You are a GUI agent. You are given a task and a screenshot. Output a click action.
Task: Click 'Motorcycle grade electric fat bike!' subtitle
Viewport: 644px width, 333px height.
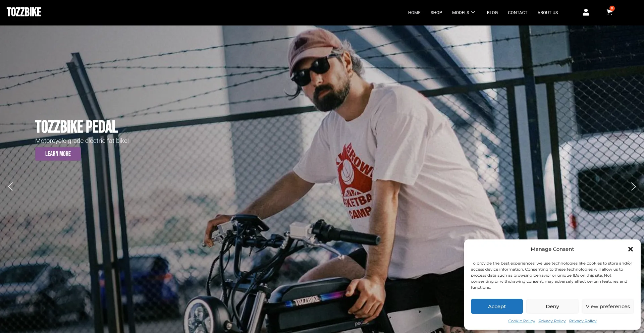pyautogui.click(x=82, y=141)
